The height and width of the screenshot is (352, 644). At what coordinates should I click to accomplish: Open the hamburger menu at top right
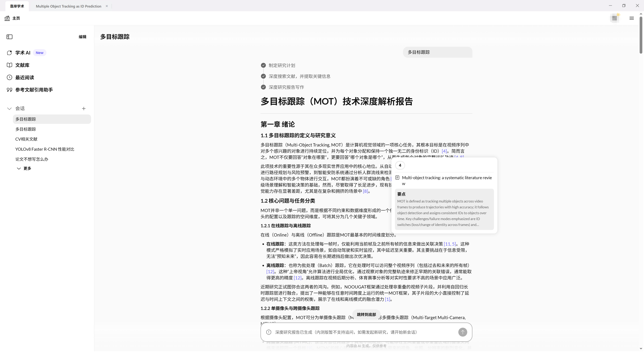[631, 18]
